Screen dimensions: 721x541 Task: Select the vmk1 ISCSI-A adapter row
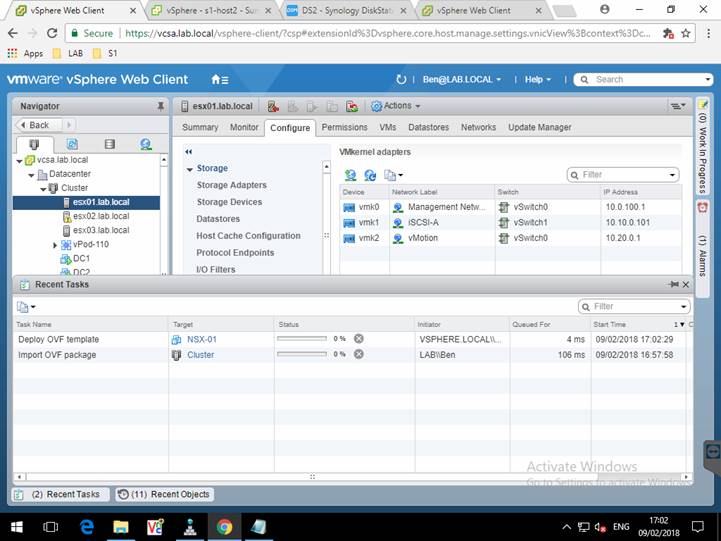510,222
